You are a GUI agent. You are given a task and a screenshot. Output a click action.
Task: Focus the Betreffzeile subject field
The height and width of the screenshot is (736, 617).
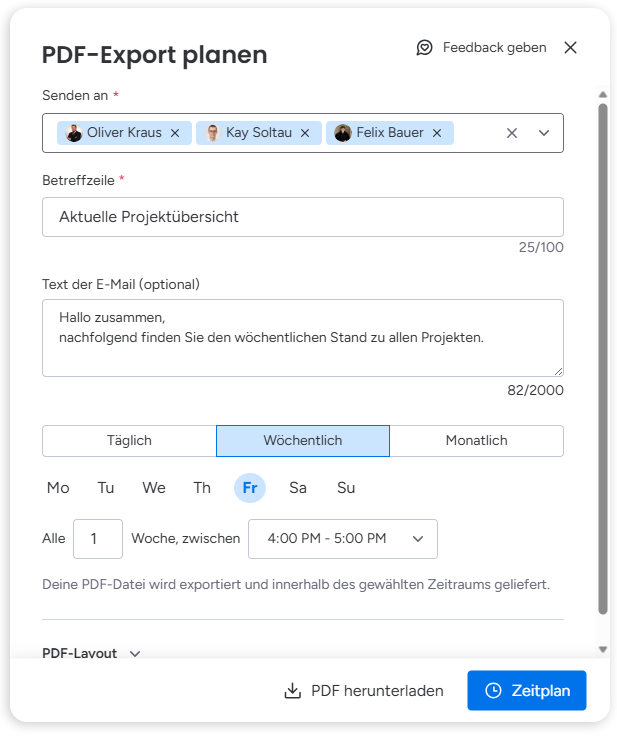pos(303,217)
